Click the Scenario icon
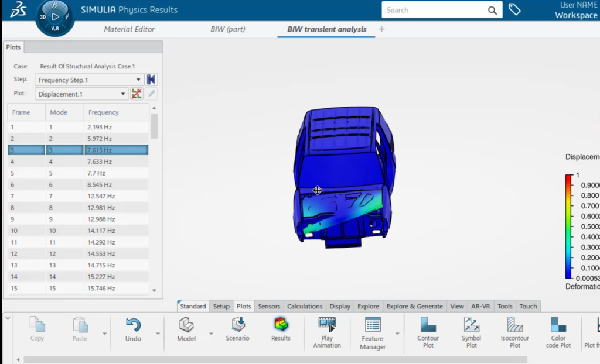 [x=237, y=325]
